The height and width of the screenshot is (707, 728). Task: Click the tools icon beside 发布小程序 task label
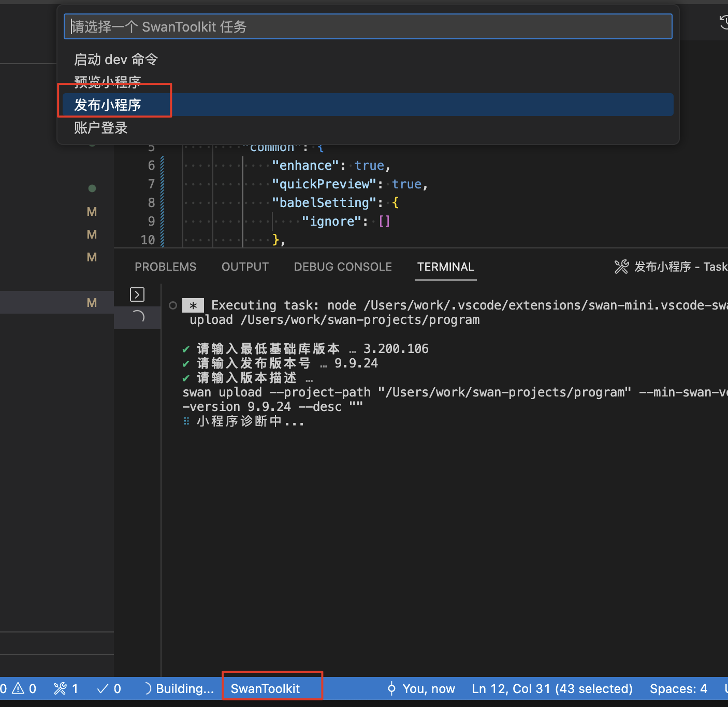pos(621,267)
